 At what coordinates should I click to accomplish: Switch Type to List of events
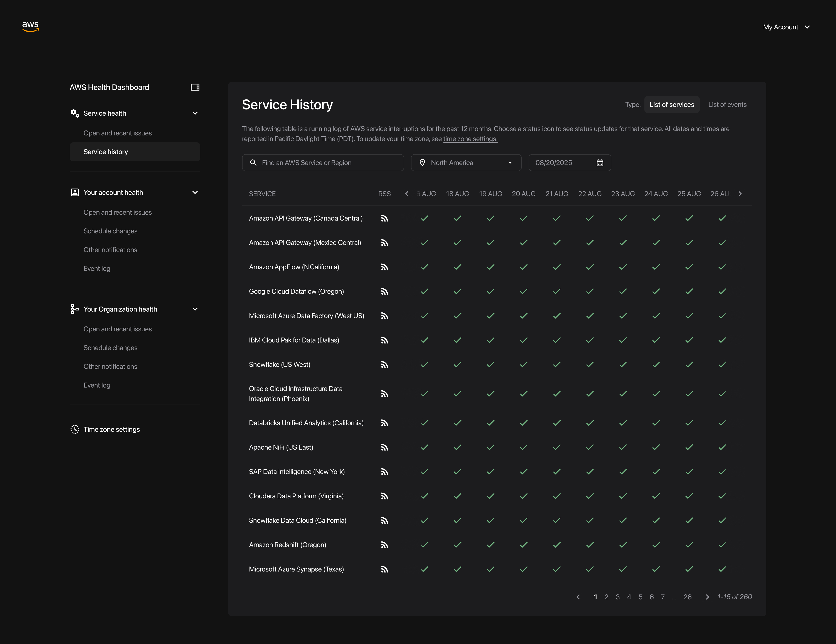[727, 104]
